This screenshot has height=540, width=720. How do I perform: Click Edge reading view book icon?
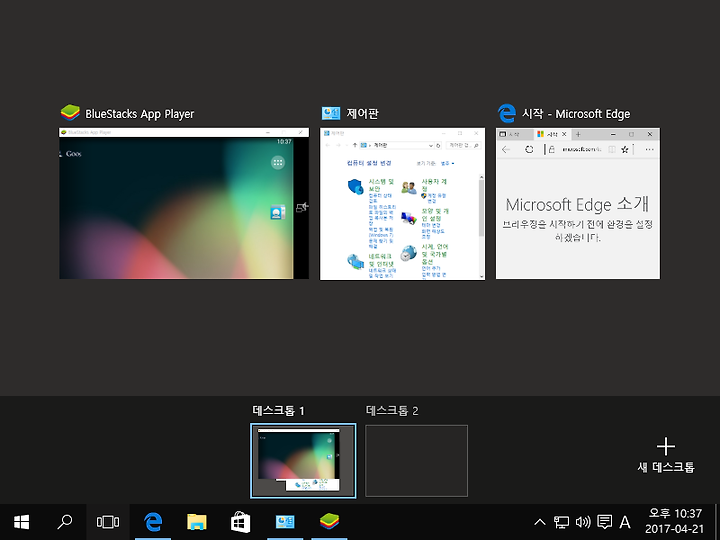612,150
